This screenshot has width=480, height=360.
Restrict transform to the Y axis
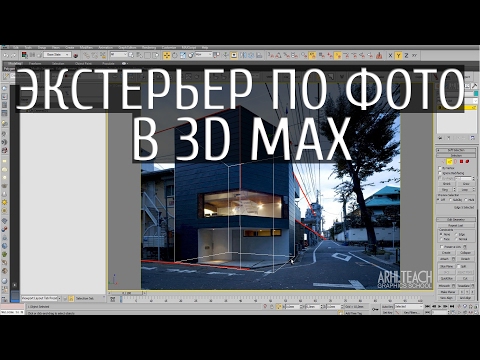pos(398,55)
